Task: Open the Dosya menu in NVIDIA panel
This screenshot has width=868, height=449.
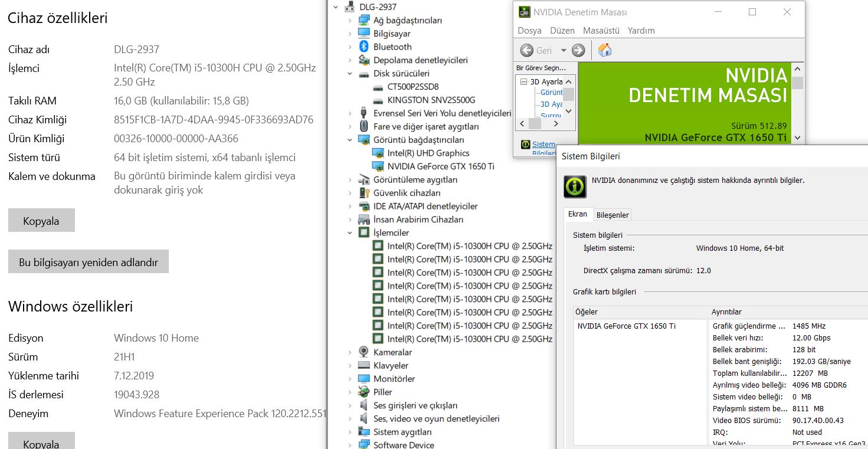Action: (x=529, y=31)
